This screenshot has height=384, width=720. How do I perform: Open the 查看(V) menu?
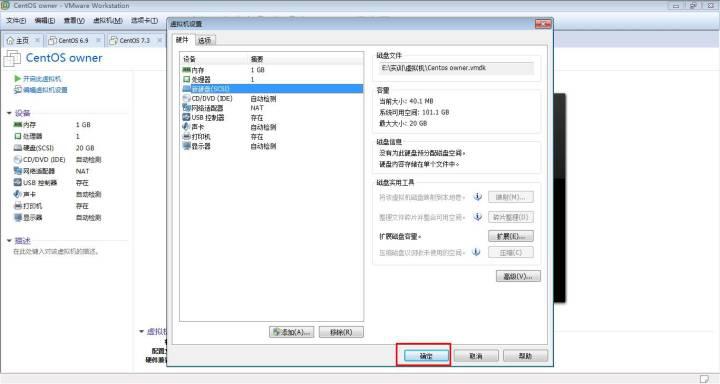tap(74, 21)
